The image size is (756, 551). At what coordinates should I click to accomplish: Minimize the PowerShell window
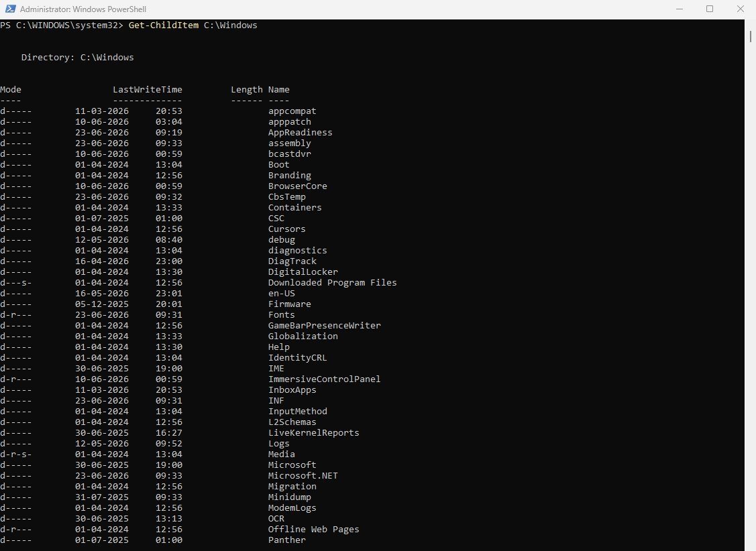pyautogui.click(x=680, y=9)
